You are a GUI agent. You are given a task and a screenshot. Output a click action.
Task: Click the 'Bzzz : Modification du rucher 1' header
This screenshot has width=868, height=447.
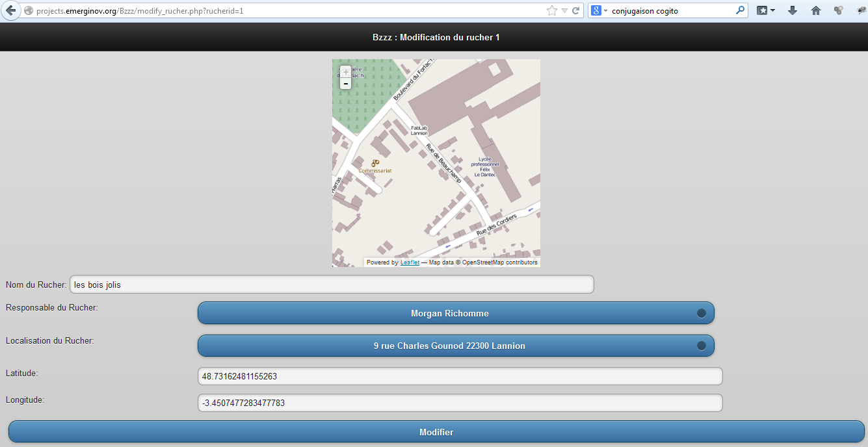(436, 38)
